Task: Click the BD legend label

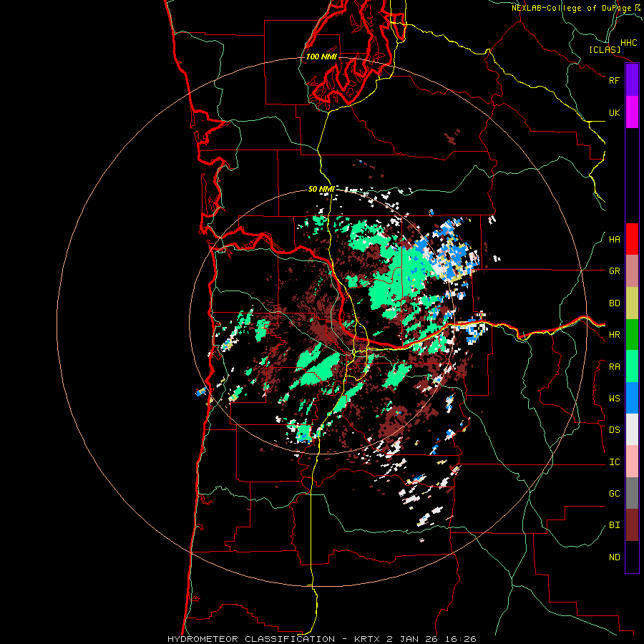Action: click(614, 303)
